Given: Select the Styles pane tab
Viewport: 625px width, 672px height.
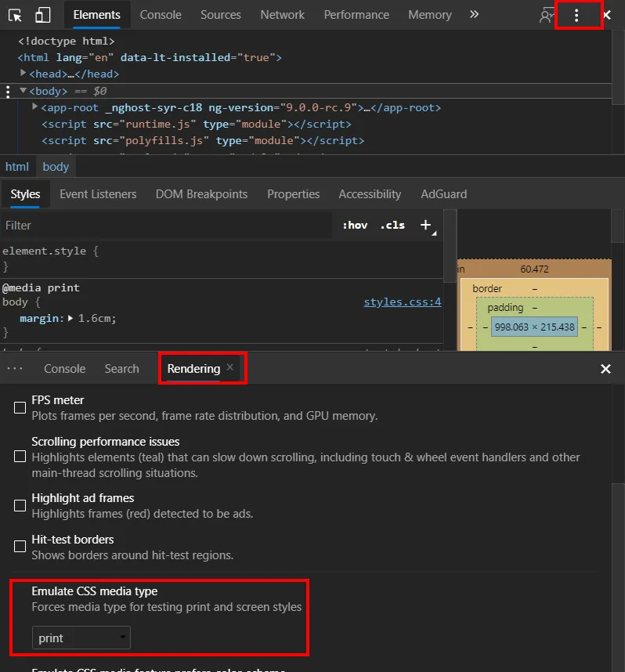Looking at the screenshot, I should (25, 194).
